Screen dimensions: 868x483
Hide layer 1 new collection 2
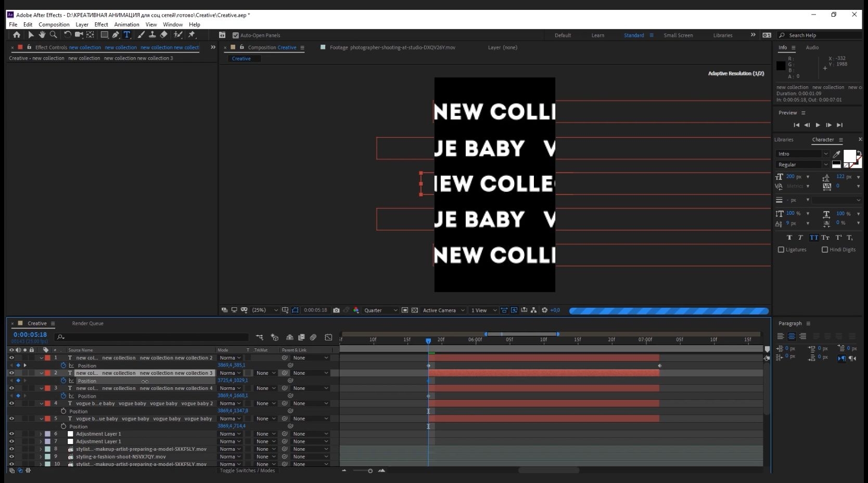pyautogui.click(x=11, y=358)
